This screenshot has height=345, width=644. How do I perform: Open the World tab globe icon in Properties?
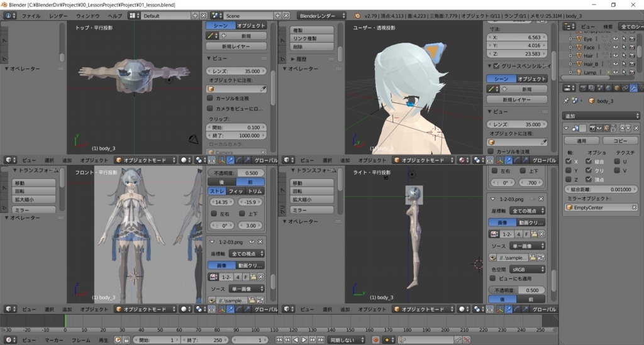pos(608,88)
